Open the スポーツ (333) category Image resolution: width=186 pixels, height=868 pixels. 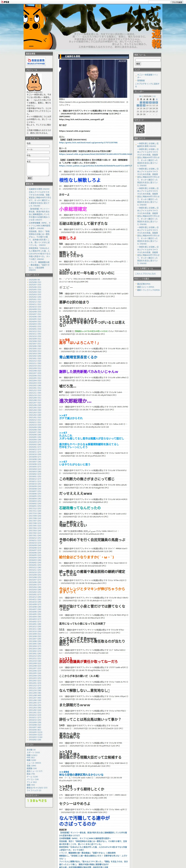point(33,752)
